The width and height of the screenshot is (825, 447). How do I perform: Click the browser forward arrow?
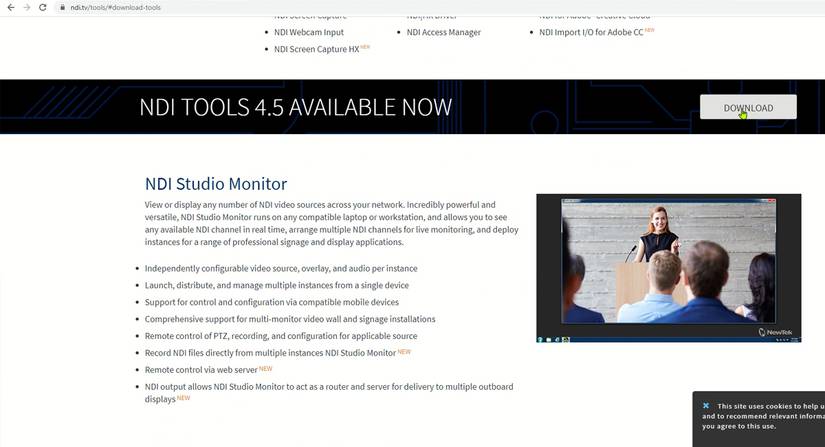coord(27,7)
